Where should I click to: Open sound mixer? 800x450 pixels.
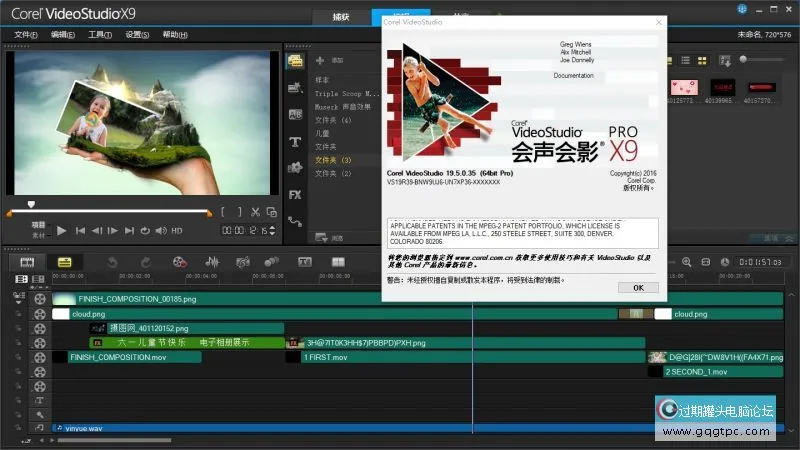click(212, 262)
